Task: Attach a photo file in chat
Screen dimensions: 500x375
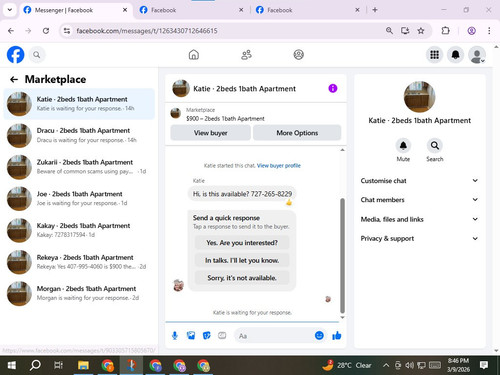Action: coord(191,336)
